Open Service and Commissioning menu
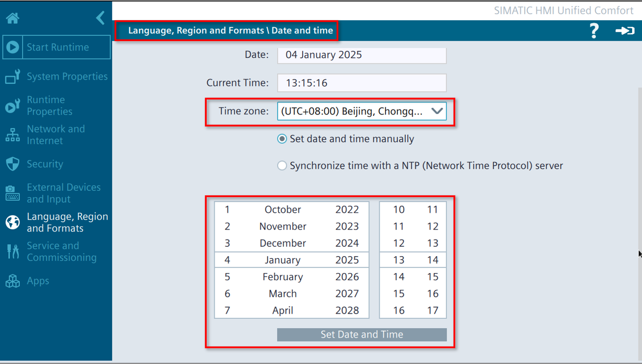This screenshot has width=642, height=364. point(61,252)
